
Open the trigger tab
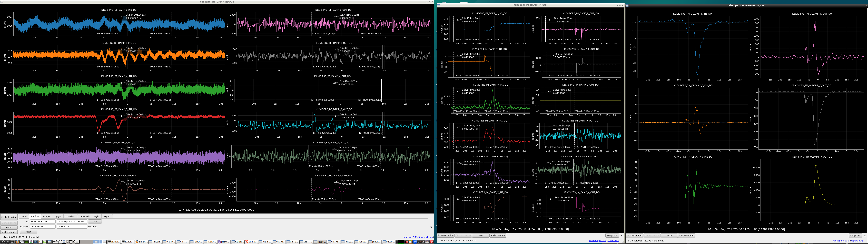point(57,216)
